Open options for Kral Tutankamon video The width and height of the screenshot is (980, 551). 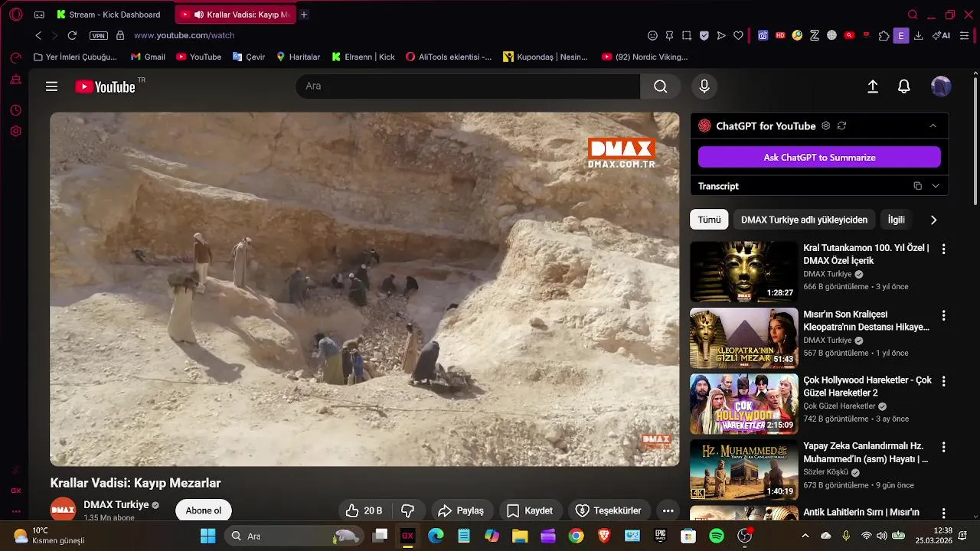(x=943, y=249)
